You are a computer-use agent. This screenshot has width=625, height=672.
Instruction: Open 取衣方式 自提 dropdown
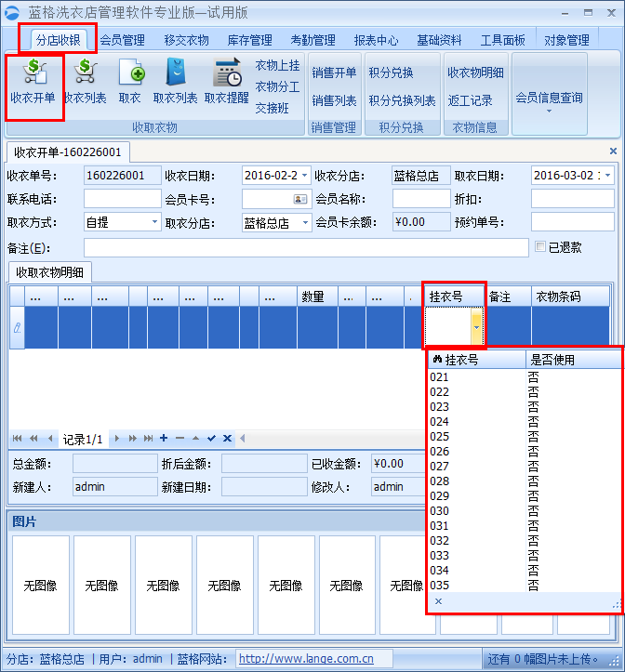[x=154, y=222]
